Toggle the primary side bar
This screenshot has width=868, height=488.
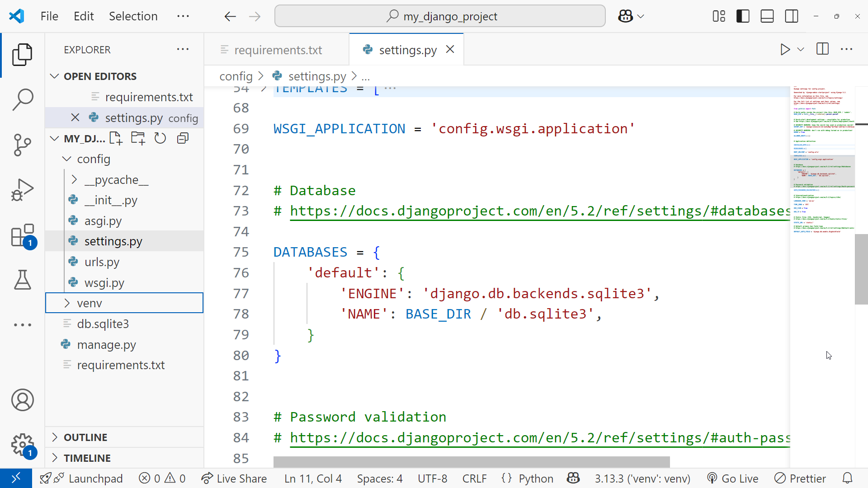coord(743,16)
